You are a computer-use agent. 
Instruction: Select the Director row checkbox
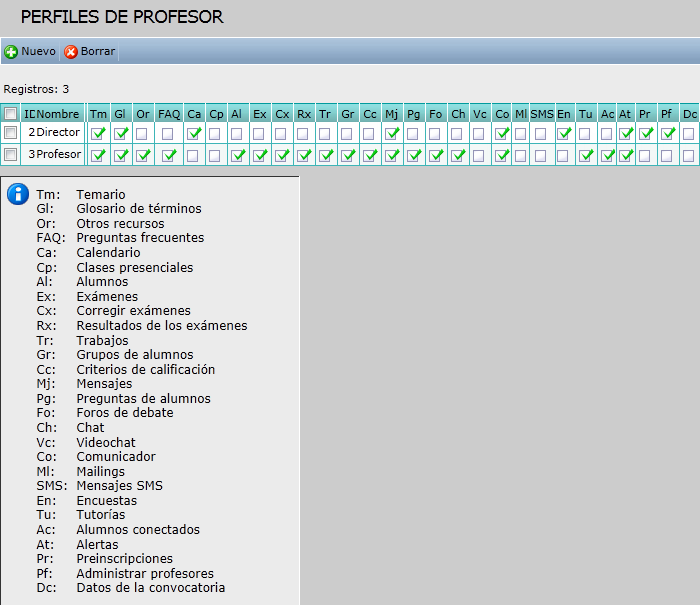11,132
